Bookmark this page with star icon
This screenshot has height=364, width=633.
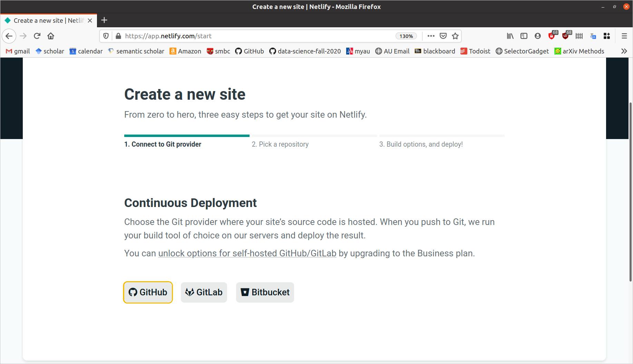point(455,36)
